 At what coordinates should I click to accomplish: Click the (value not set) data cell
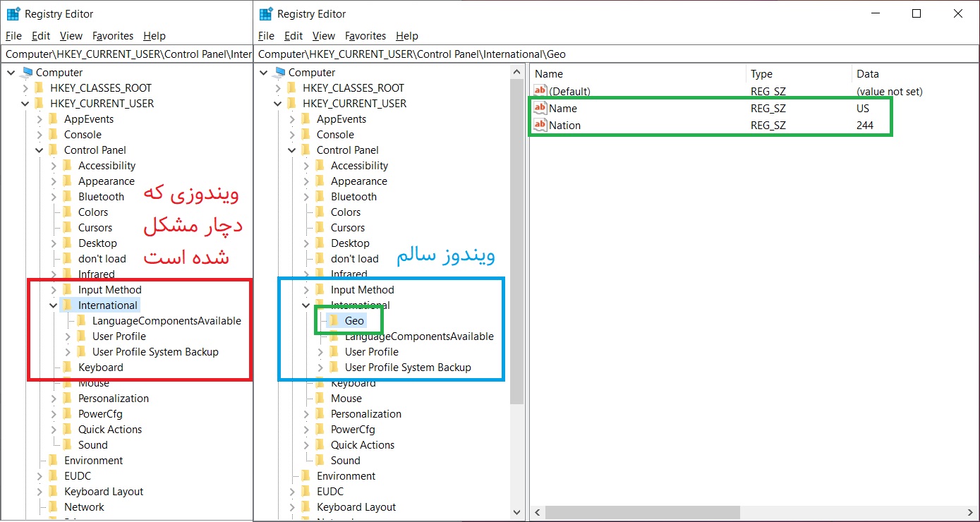(x=889, y=91)
